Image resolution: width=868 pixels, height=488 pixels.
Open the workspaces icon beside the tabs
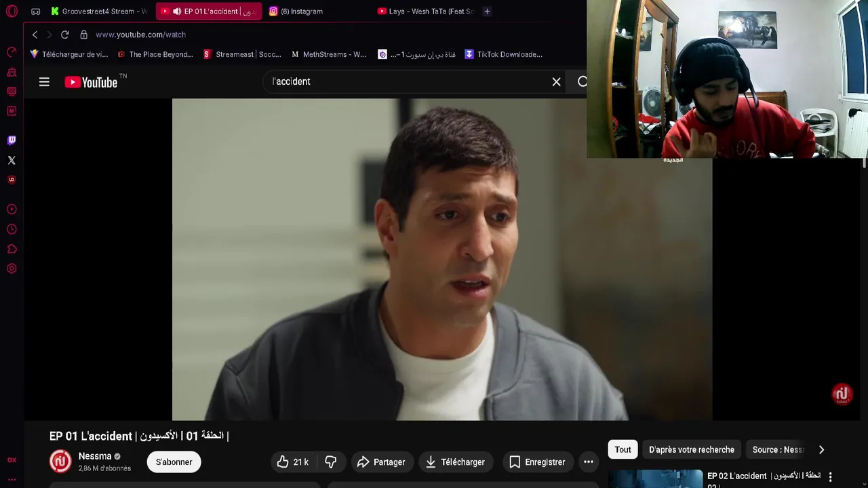click(35, 12)
